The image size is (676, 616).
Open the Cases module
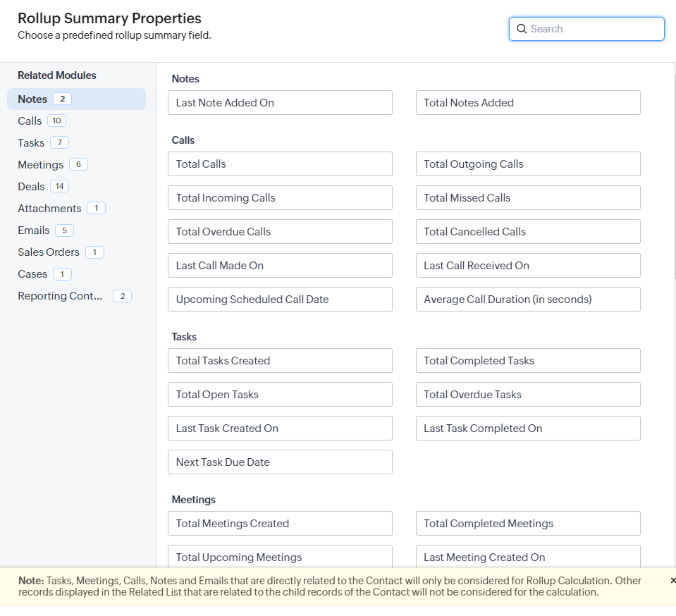(32, 274)
